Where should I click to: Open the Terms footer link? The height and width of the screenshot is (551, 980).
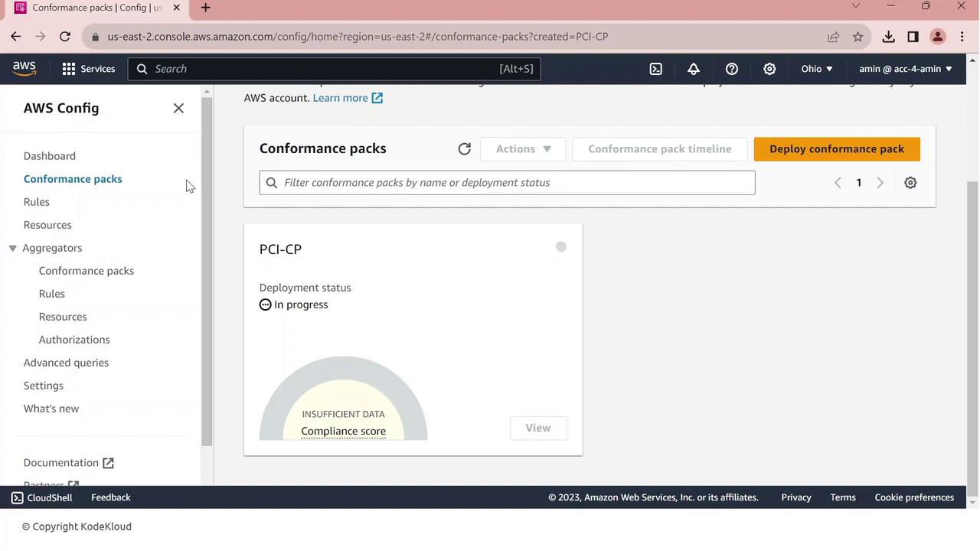843,497
